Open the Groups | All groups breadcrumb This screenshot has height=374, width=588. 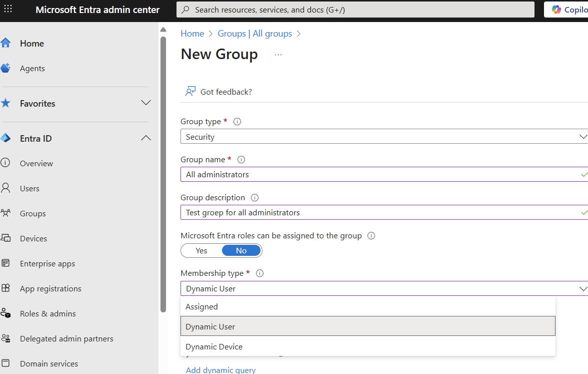(254, 34)
